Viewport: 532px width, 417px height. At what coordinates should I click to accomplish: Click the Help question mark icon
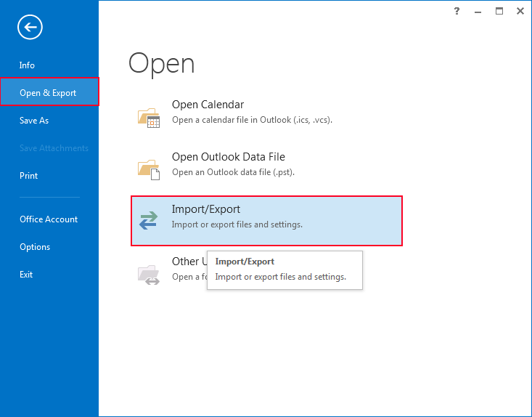(x=457, y=11)
